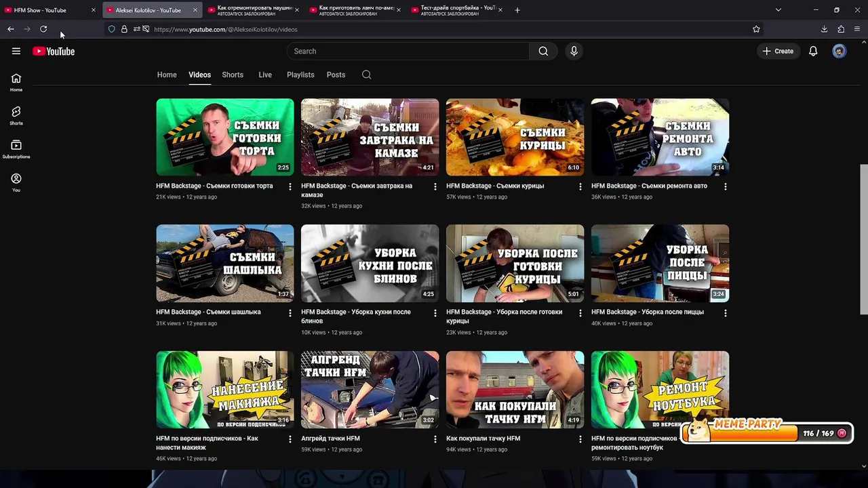Close the HFM Show browser tab

pos(94,10)
